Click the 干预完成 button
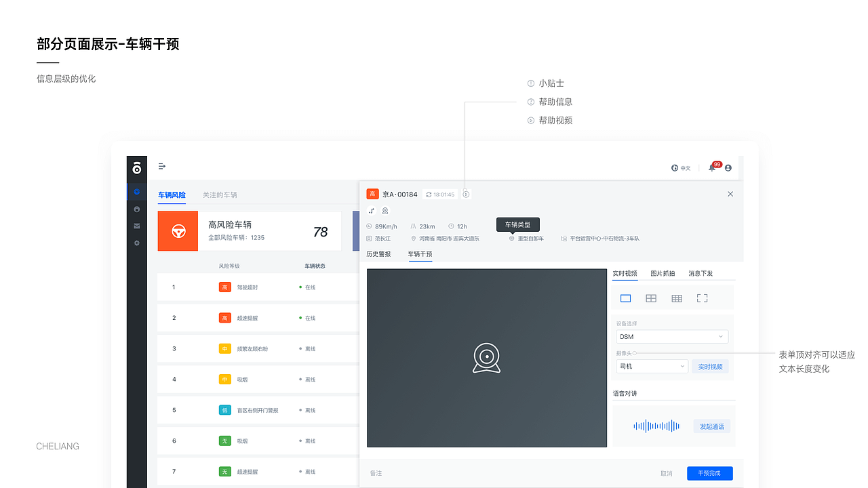This screenshot has height=488, width=868. pyautogui.click(x=709, y=473)
